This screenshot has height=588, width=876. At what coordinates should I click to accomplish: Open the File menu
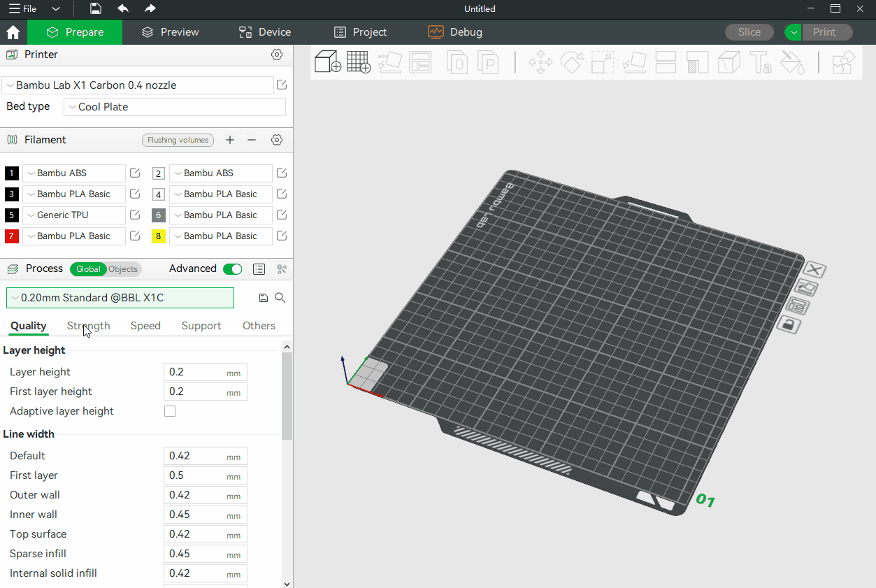(22, 9)
